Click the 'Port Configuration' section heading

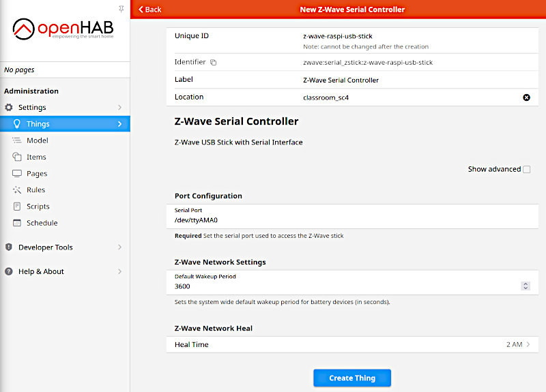[x=208, y=196]
